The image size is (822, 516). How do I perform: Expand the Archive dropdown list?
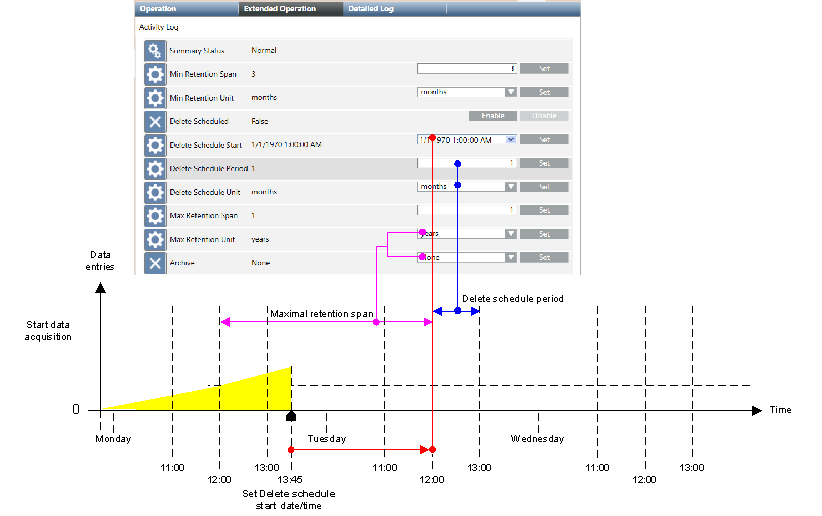510,257
